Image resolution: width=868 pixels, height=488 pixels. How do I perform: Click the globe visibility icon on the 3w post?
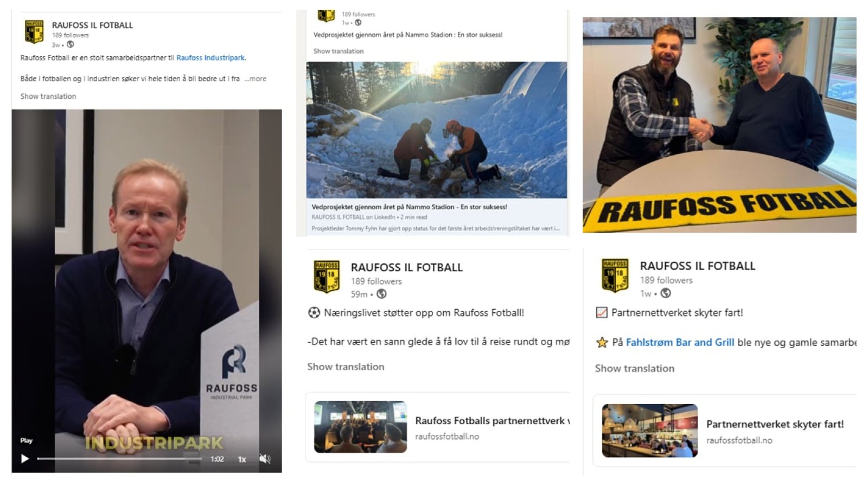[70, 44]
